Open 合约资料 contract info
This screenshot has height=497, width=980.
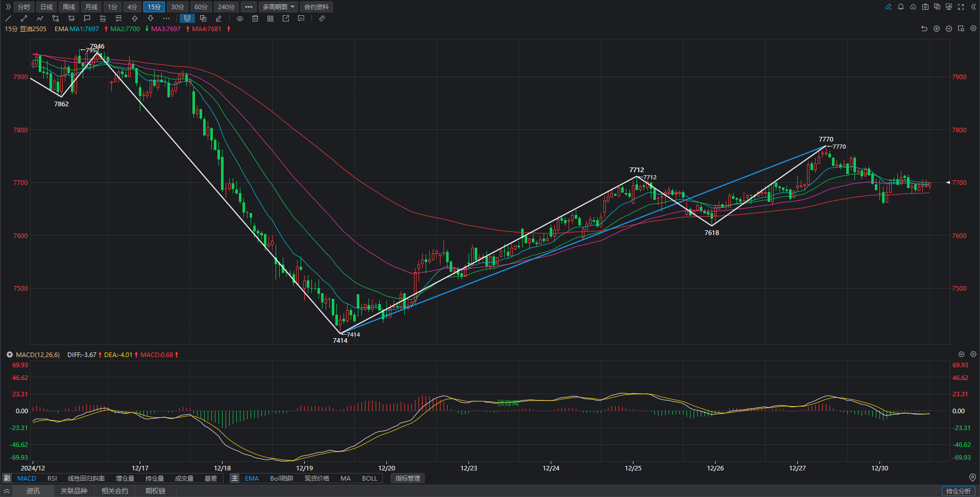(316, 7)
